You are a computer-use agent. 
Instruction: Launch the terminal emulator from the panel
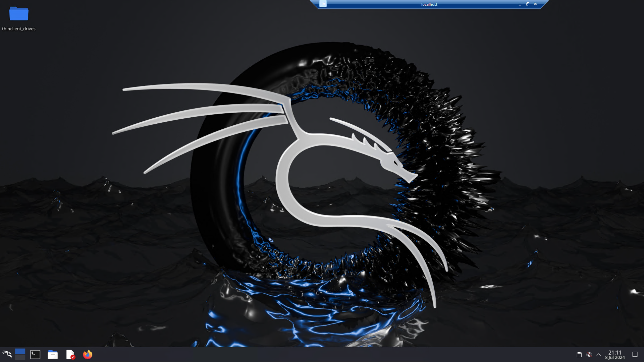(35, 354)
